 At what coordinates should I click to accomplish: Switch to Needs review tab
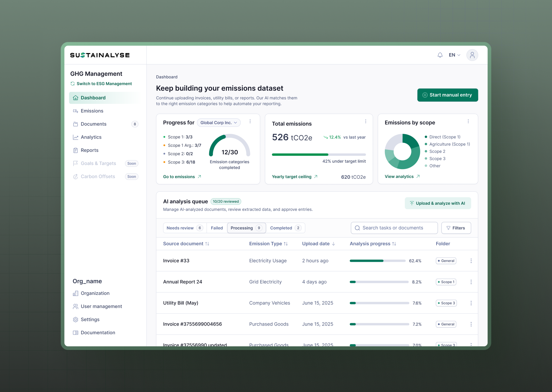tap(185, 228)
